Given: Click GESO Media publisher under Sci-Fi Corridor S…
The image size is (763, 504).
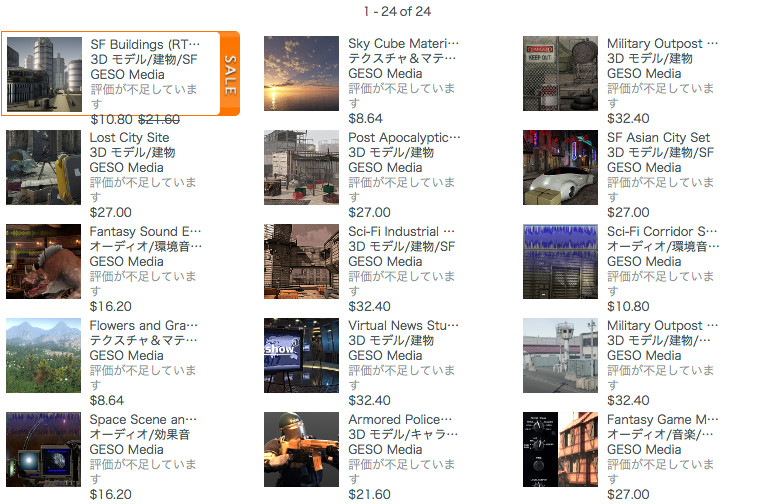Looking at the screenshot, I should point(644,261).
